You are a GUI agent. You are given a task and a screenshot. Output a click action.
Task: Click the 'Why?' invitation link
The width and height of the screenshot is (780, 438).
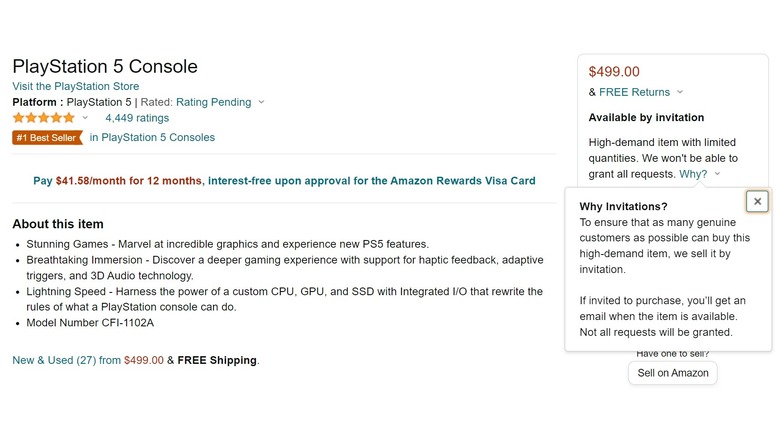pyautogui.click(x=692, y=174)
